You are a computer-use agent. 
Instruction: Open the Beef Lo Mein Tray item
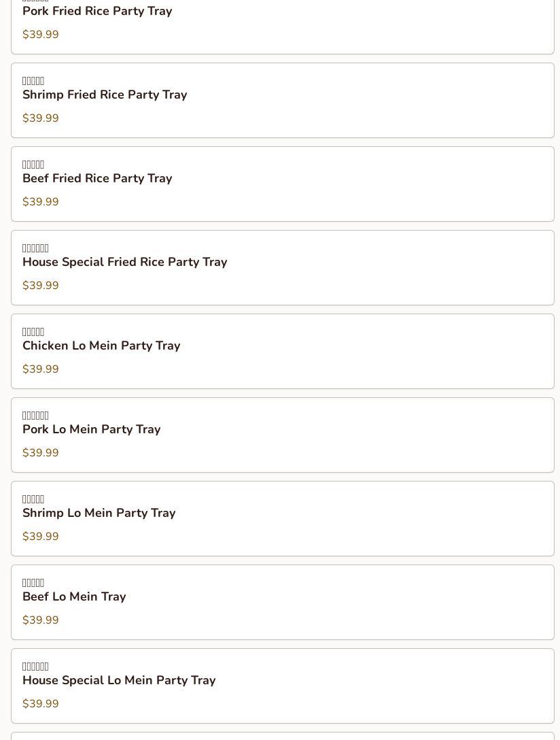pos(74,597)
